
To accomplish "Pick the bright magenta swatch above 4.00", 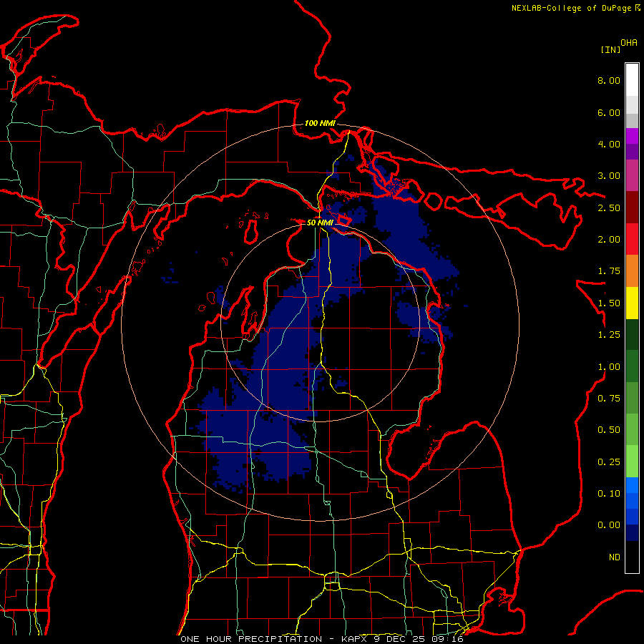I will (x=632, y=136).
